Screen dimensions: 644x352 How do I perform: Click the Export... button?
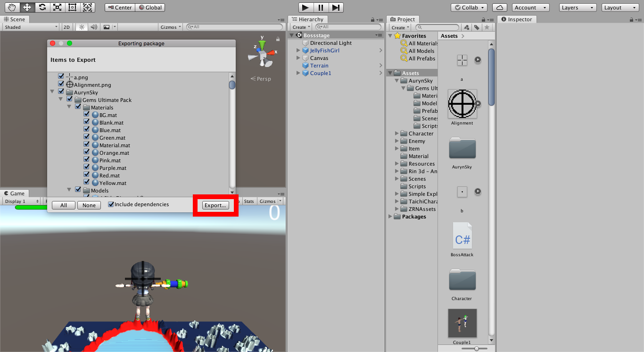coord(215,205)
